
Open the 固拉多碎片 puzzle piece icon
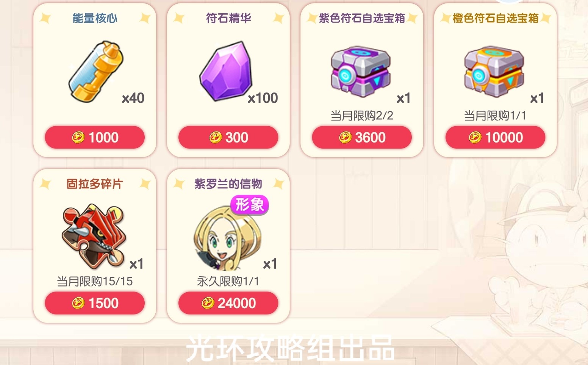point(94,236)
